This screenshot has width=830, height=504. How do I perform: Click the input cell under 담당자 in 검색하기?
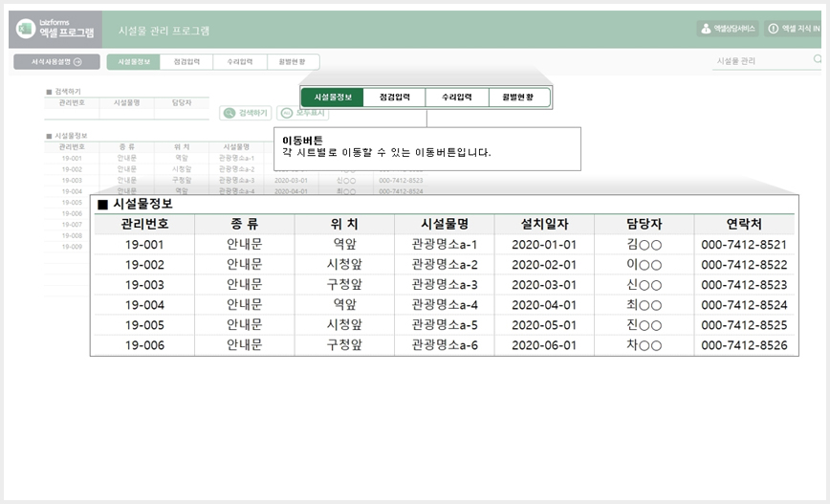point(182,113)
